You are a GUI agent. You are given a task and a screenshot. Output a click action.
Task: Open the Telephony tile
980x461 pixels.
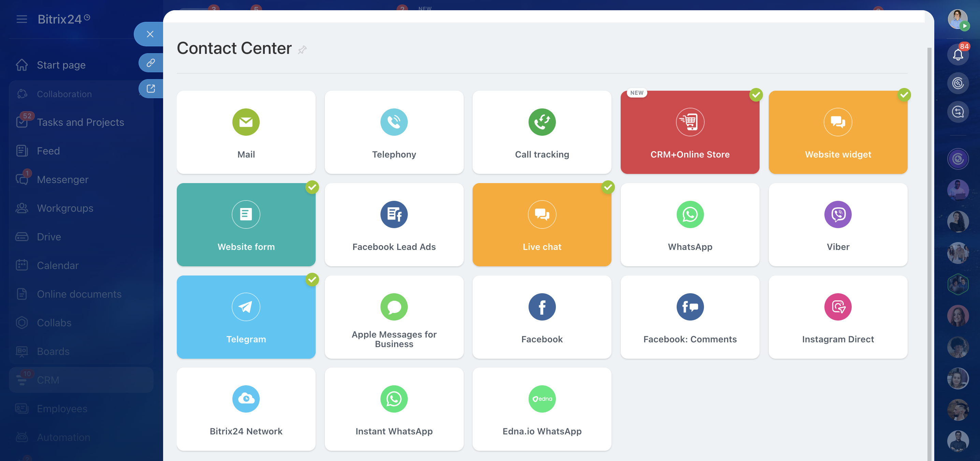[394, 132]
